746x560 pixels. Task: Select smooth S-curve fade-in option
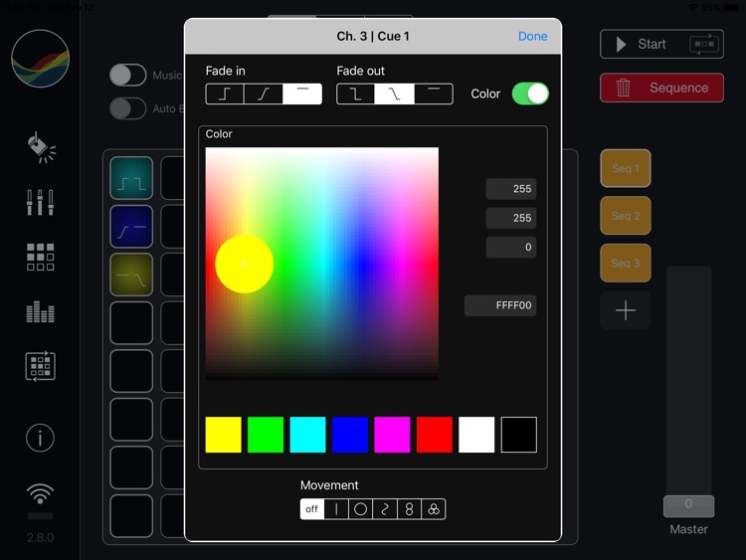point(264,93)
